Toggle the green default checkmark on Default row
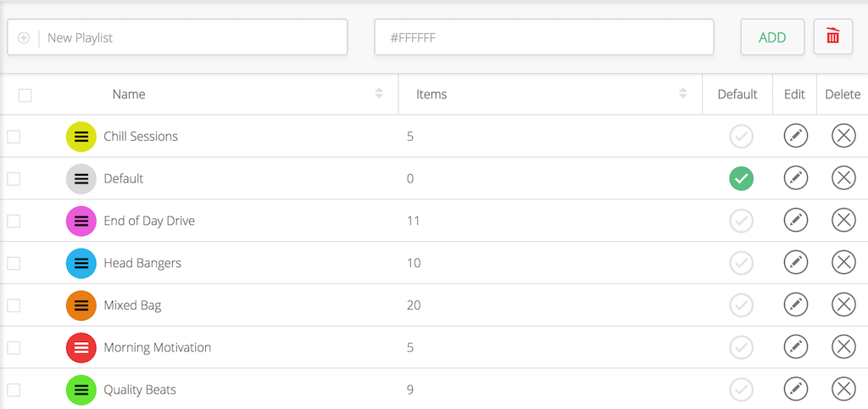This screenshot has width=868, height=409. (x=741, y=178)
